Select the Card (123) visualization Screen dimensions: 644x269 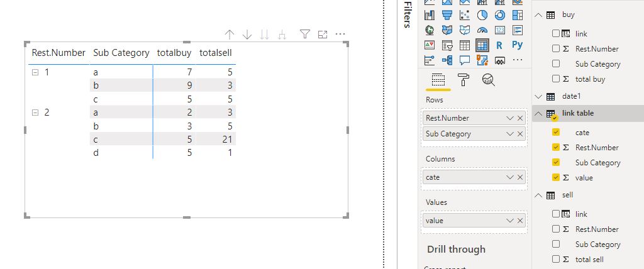(x=500, y=30)
